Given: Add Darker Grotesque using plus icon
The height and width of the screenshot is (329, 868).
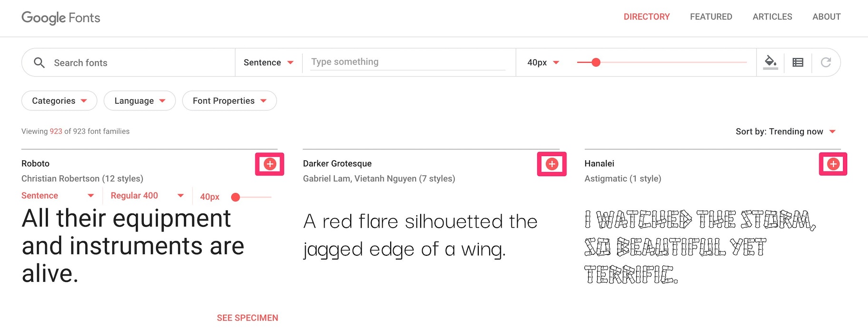Looking at the screenshot, I should 552,164.
